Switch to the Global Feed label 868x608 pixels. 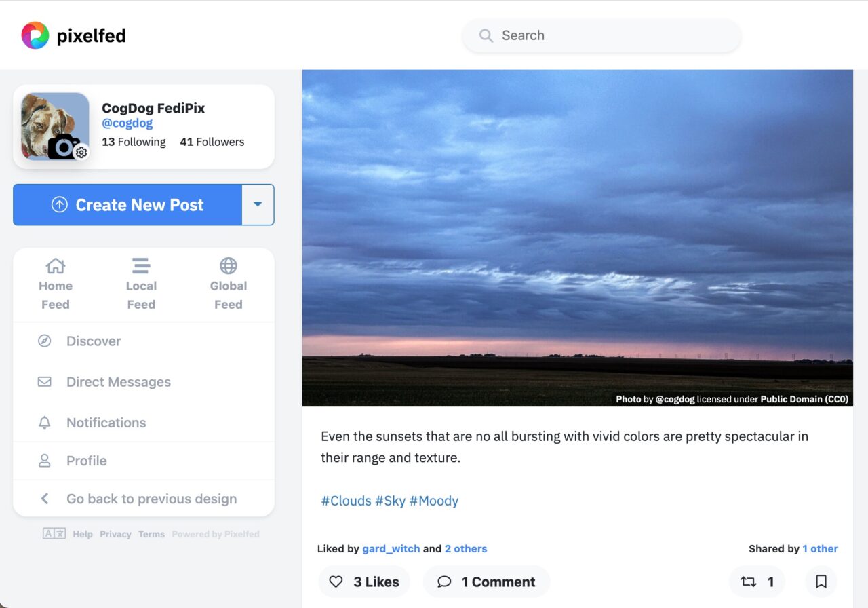point(229,295)
